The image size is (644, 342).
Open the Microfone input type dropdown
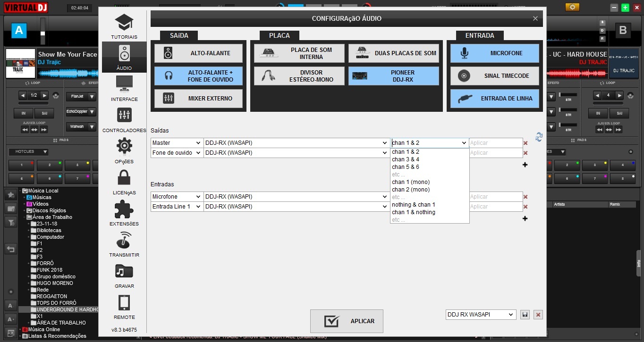(177, 197)
